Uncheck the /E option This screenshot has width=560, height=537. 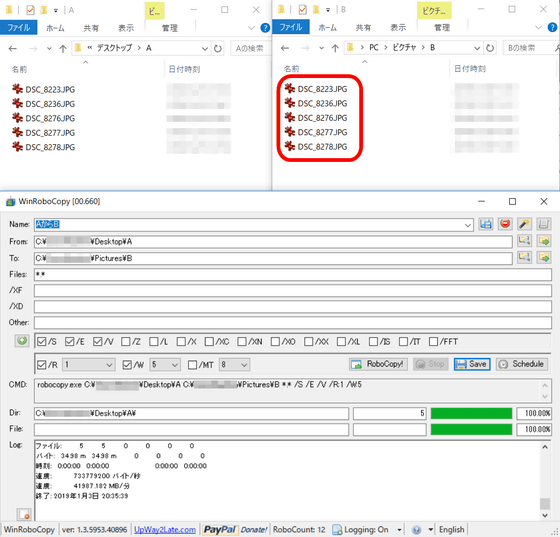point(70,342)
